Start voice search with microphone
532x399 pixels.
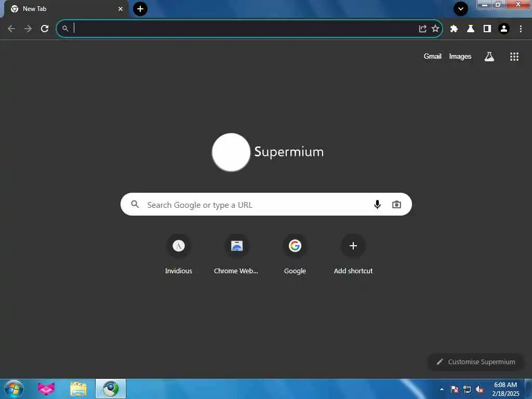[377, 204]
